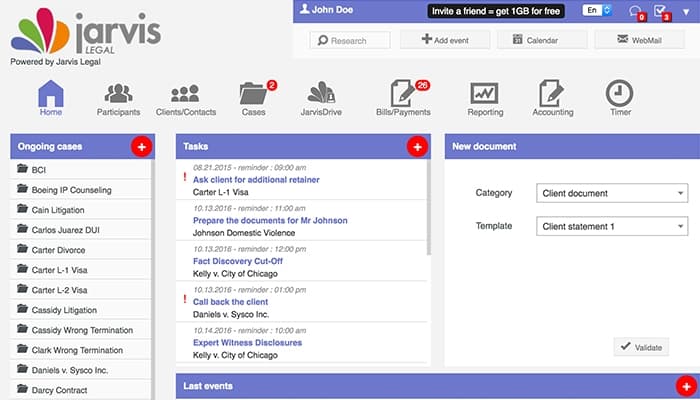Select the Boeing IP Counseling case
Viewport: 700px width, 400px height.
(71, 189)
